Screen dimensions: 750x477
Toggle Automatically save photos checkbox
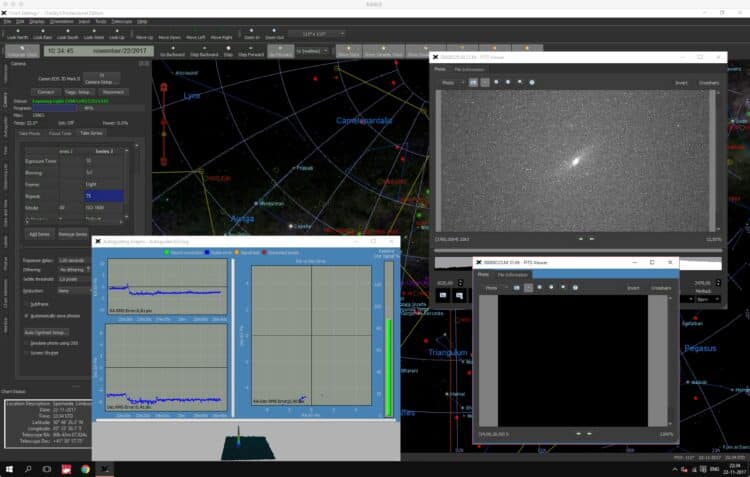point(26,316)
